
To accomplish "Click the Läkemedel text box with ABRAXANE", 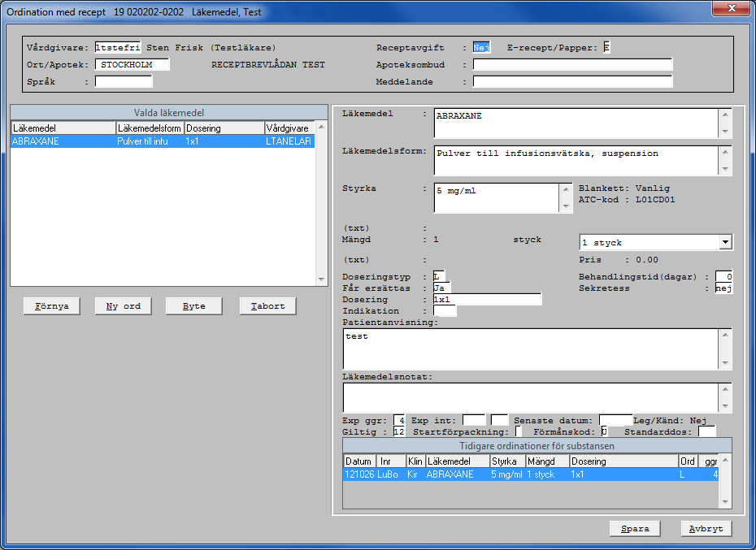I will tap(576, 123).
